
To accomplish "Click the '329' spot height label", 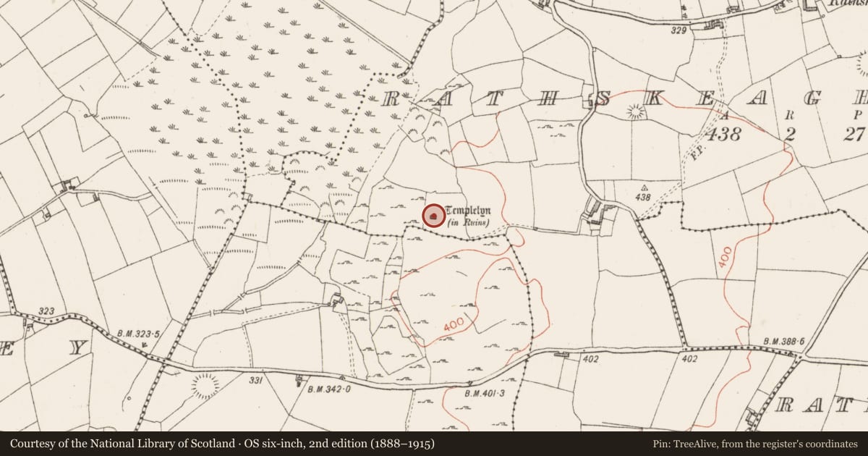I will tap(678, 30).
